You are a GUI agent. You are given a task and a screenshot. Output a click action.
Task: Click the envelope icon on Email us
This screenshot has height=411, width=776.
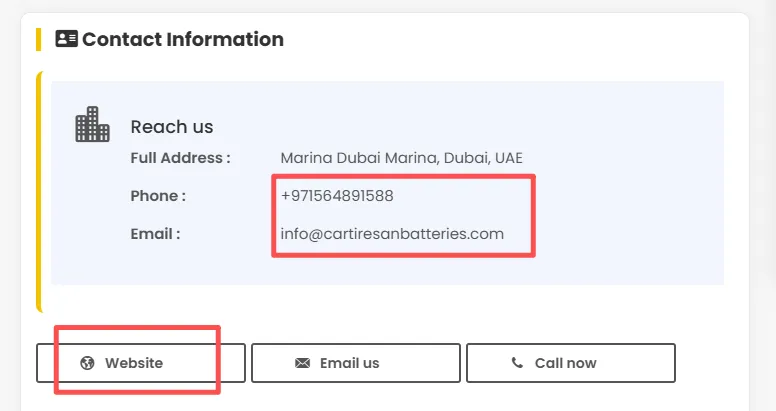click(302, 363)
